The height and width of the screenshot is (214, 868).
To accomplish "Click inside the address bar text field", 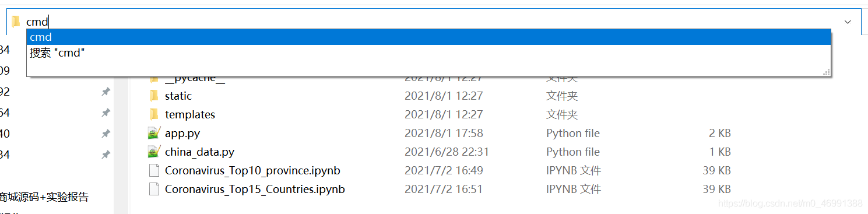I will pos(430,22).
